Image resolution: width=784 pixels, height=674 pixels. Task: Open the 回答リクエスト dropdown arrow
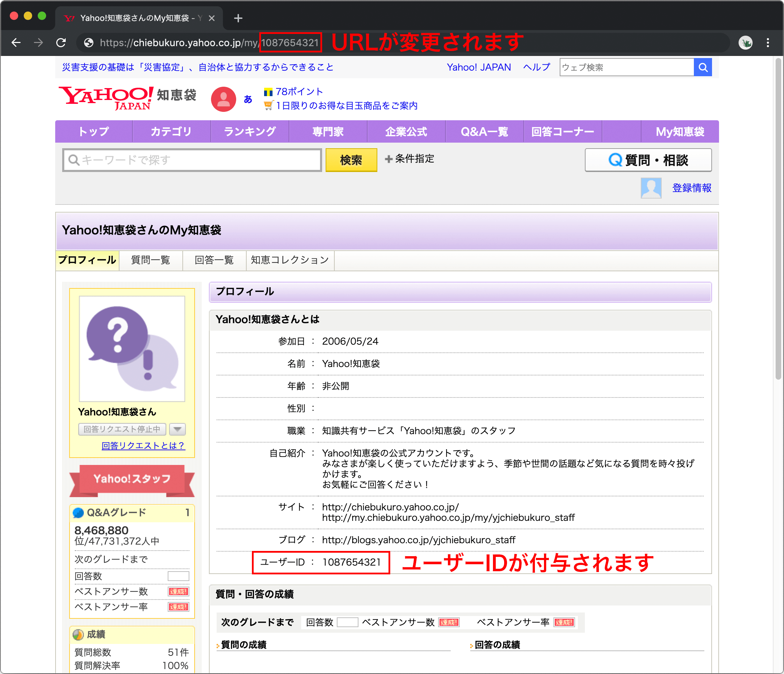click(177, 429)
